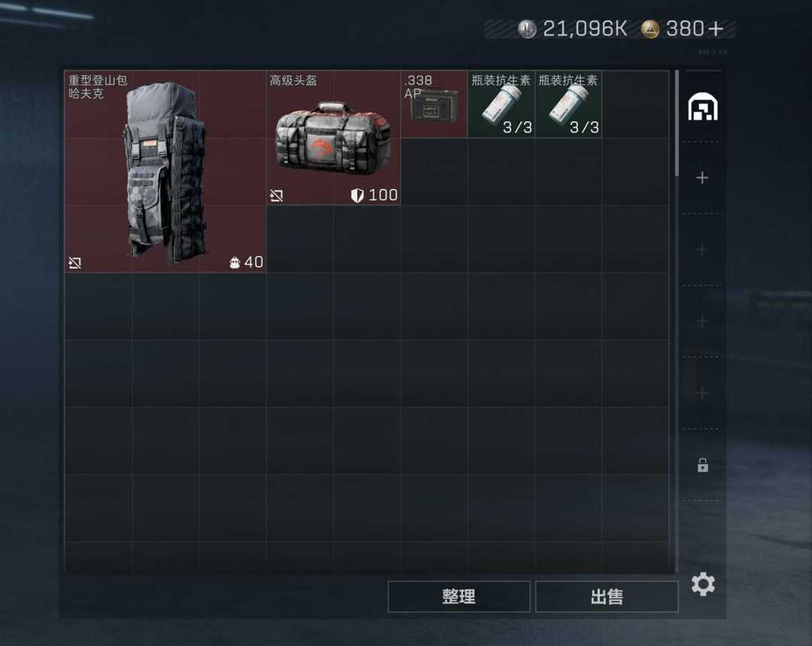Image resolution: width=812 pixels, height=646 pixels.
Task: Click the shield durability icon showing 100
Action: (x=357, y=196)
